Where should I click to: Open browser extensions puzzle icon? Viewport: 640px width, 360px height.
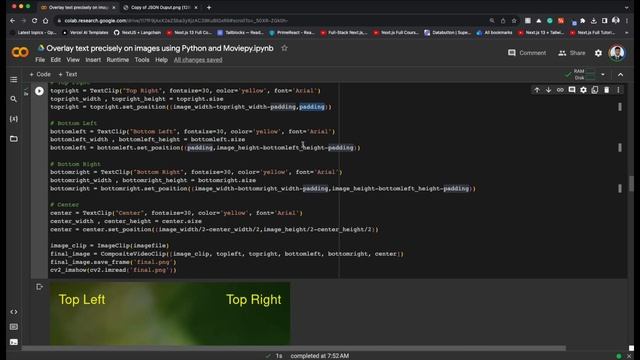582,20
